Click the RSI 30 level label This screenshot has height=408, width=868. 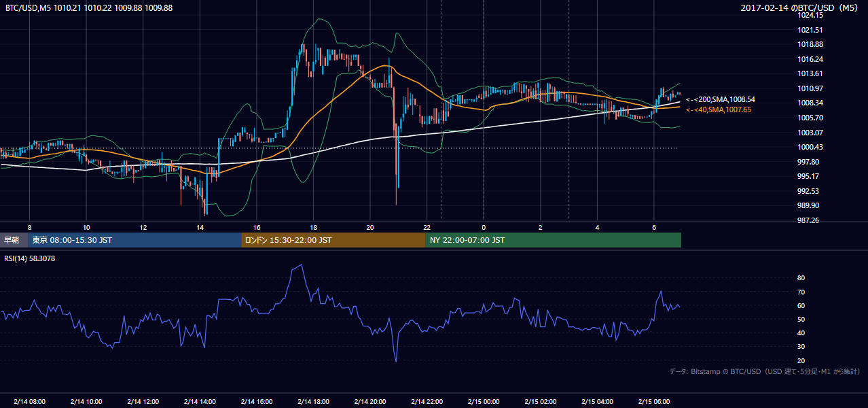(x=801, y=347)
